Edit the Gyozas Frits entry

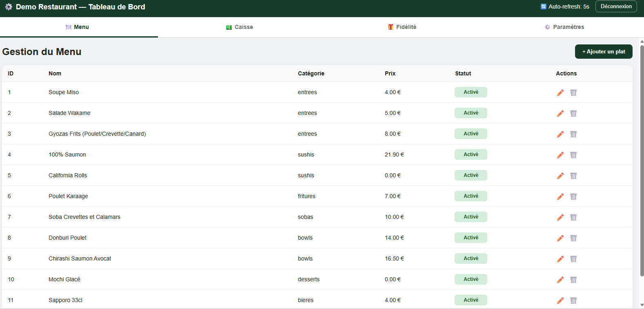(x=560, y=134)
